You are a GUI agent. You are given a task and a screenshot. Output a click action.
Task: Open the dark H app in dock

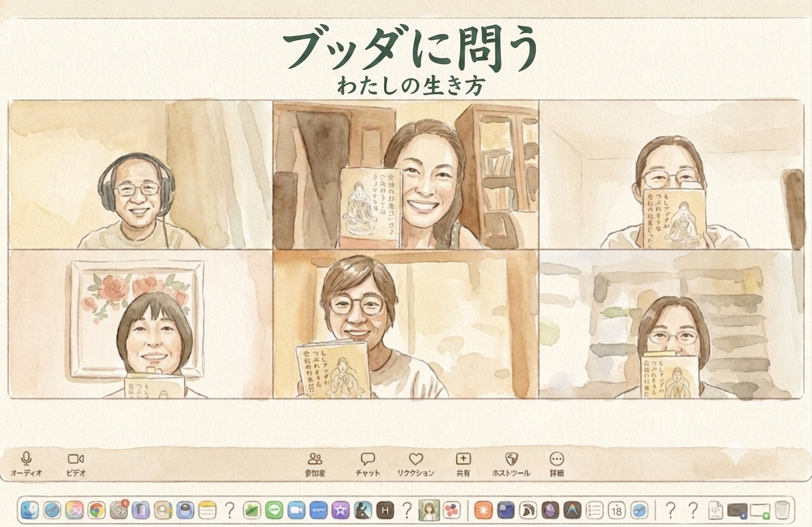tap(385, 510)
